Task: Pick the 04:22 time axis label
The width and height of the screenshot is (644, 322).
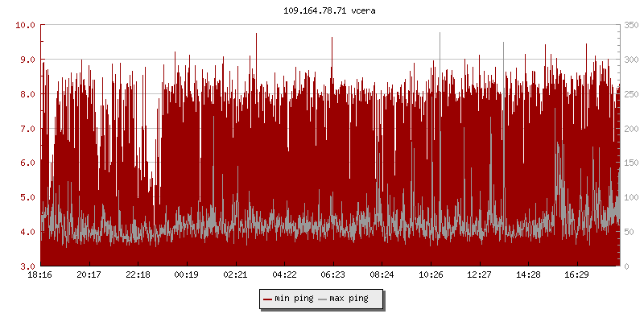Action: click(284, 275)
